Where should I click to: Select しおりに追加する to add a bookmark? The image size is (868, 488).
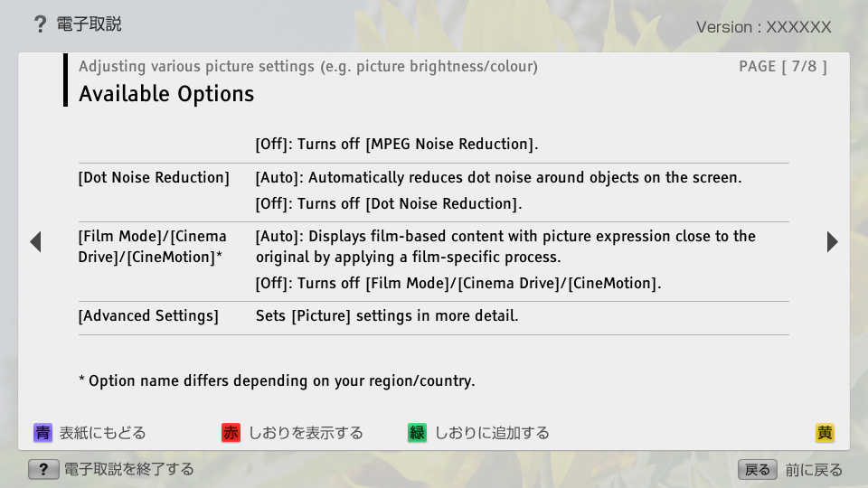492,433
